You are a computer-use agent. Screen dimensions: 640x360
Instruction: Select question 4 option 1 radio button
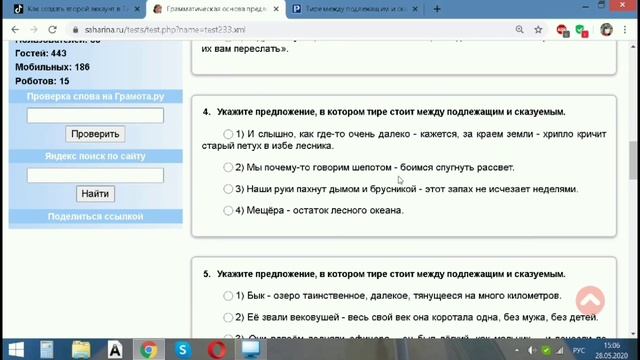point(228,134)
